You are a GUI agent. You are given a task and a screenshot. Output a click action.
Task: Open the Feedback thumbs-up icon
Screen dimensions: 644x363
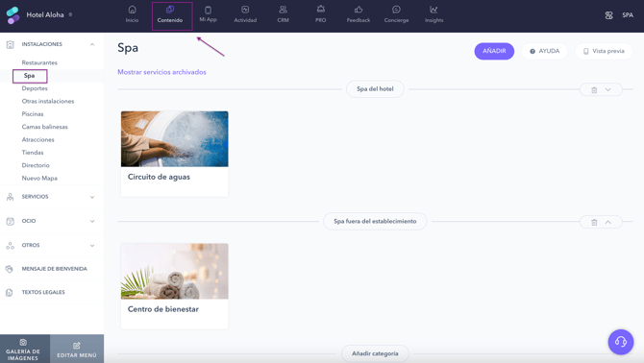pyautogui.click(x=359, y=10)
